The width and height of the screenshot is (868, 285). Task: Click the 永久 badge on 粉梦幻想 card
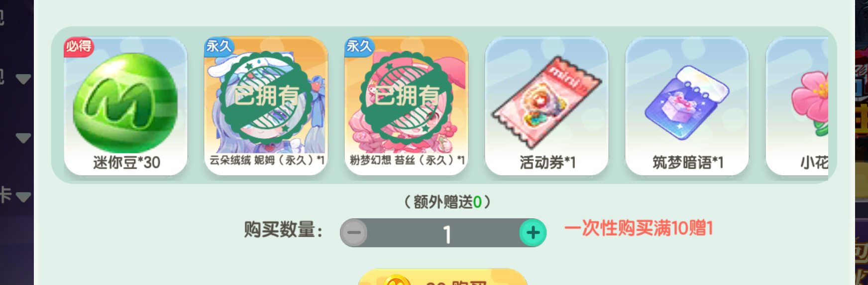pyautogui.click(x=359, y=46)
